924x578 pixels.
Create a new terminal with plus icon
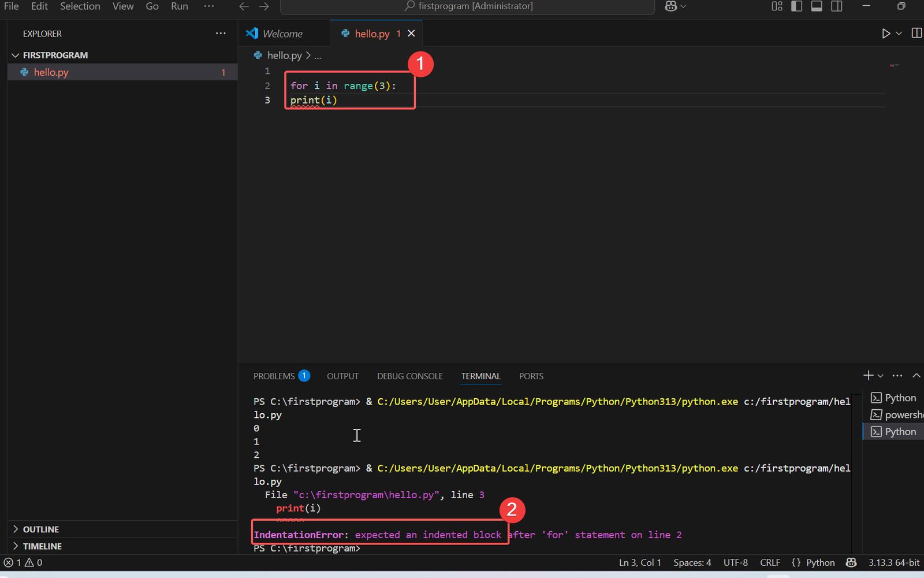tap(868, 376)
